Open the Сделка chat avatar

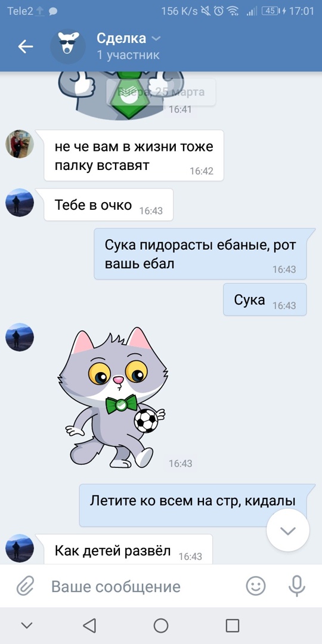point(68,47)
